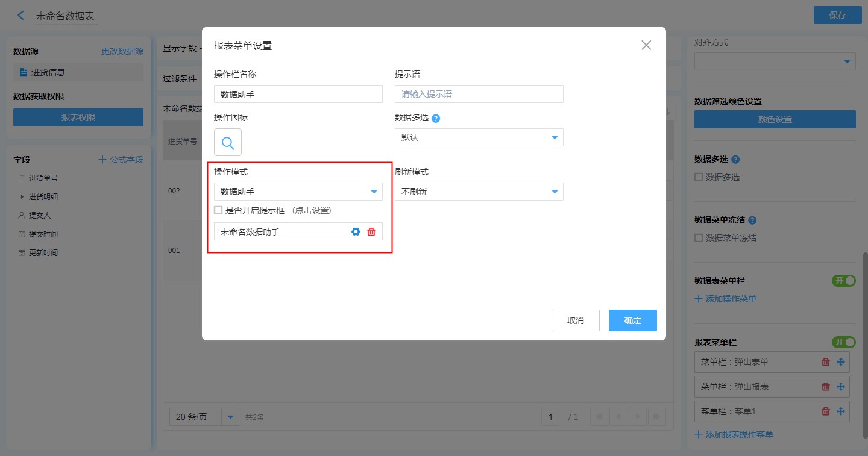Click the 取消 button
This screenshot has width=868, height=456.
pyautogui.click(x=575, y=320)
